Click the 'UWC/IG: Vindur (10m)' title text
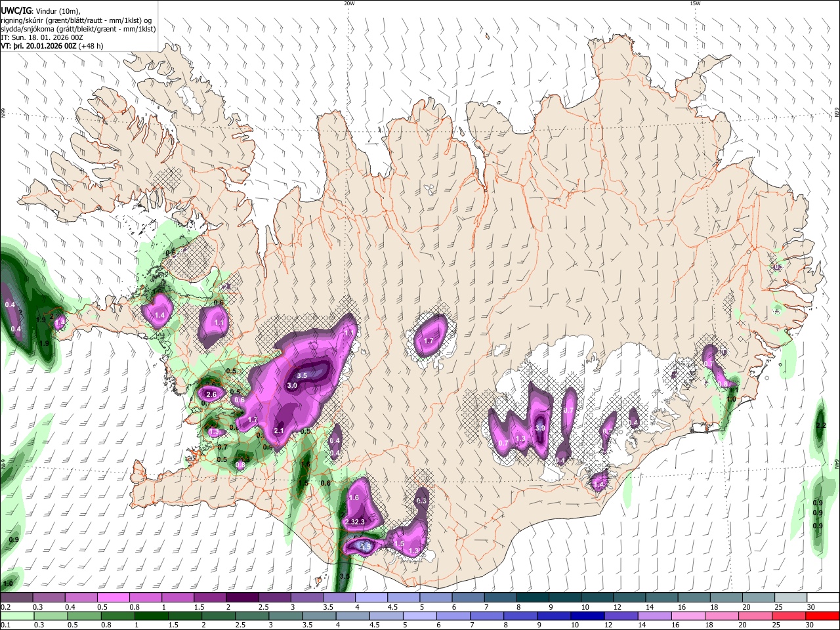Viewport: 840px width, 630px height. (41, 10)
